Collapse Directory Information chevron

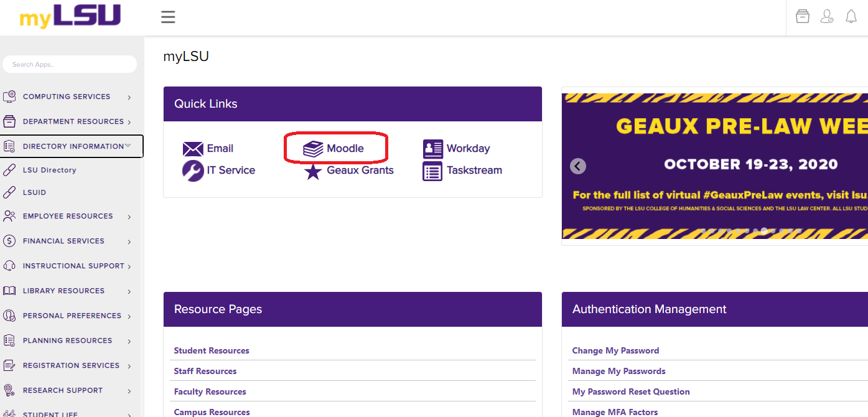[128, 146]
